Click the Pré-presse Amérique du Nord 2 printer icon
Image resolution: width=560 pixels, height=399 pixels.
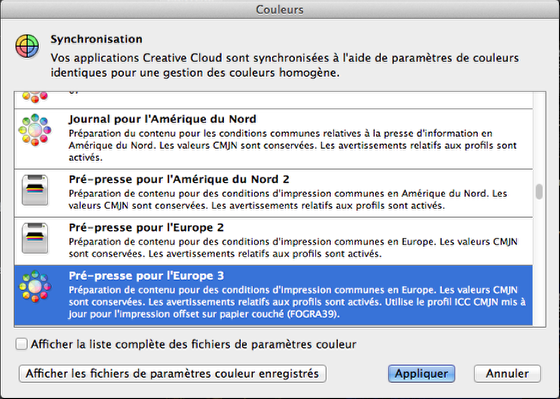(x=35, y=190)
